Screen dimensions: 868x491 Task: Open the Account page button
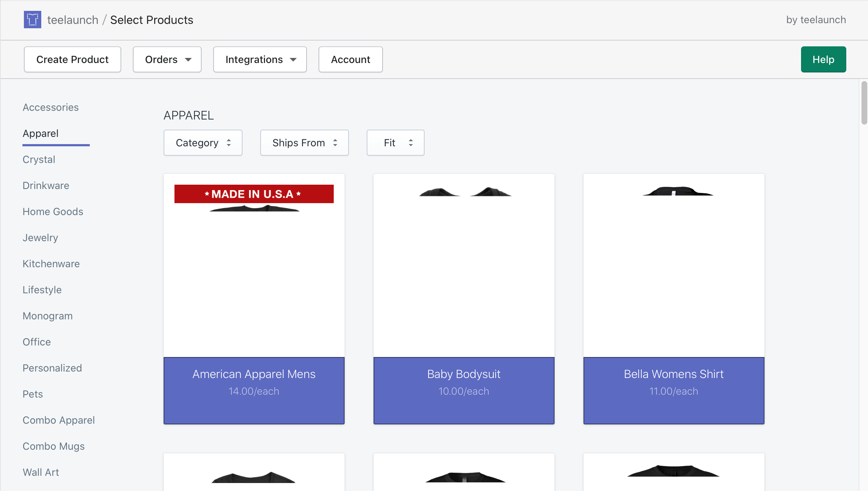350,59
